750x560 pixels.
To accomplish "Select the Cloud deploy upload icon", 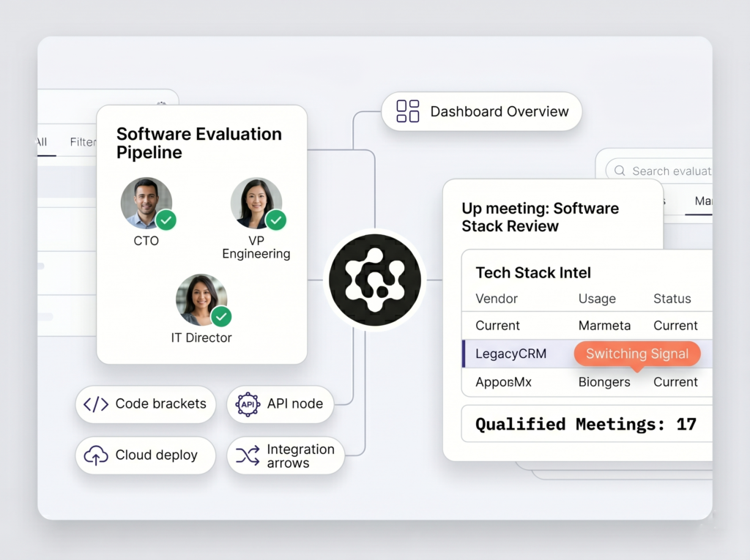I will (96, 455).
